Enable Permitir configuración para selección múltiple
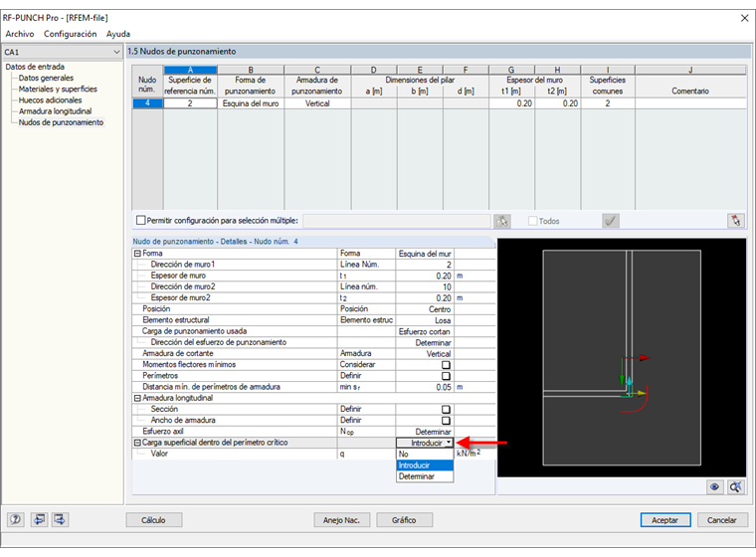The height and width of the screenshot is (557, 756). click(x=141, y=221)
